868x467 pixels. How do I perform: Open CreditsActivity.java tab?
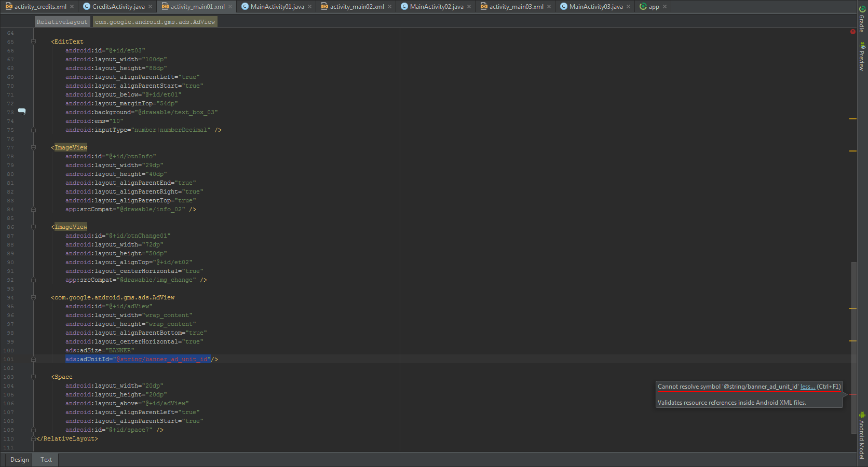tap(118, 7)
